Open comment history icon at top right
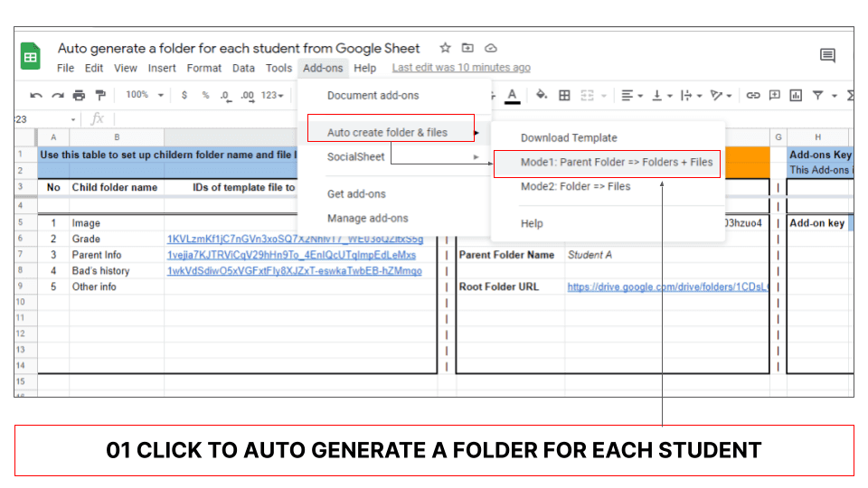Viewport: 868px width, 488px height. 827,56
